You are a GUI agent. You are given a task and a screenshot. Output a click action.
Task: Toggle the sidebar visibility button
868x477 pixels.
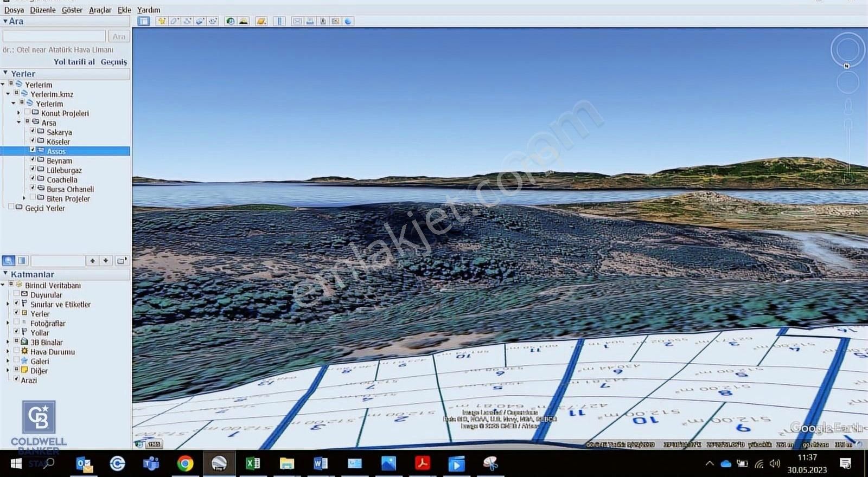pos(144,21)
